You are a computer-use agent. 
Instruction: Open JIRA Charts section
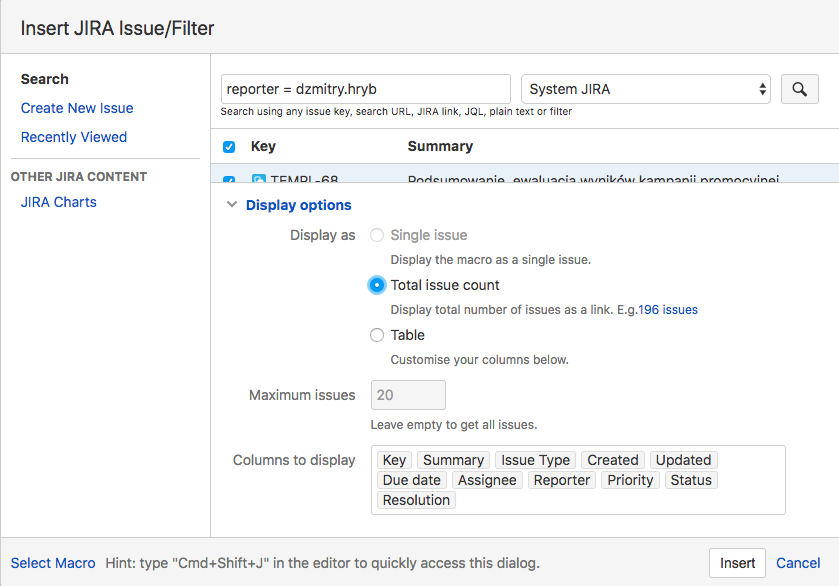(59, 202)
